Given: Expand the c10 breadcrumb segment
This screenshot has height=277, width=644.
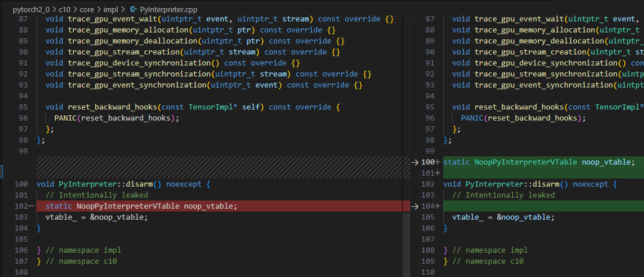Looking at the screenshot, I should click(64, 10).
